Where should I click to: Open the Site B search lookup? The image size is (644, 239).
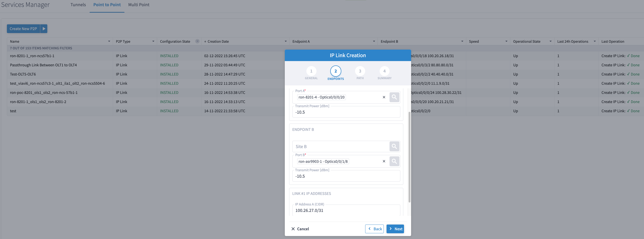(395, 146)
